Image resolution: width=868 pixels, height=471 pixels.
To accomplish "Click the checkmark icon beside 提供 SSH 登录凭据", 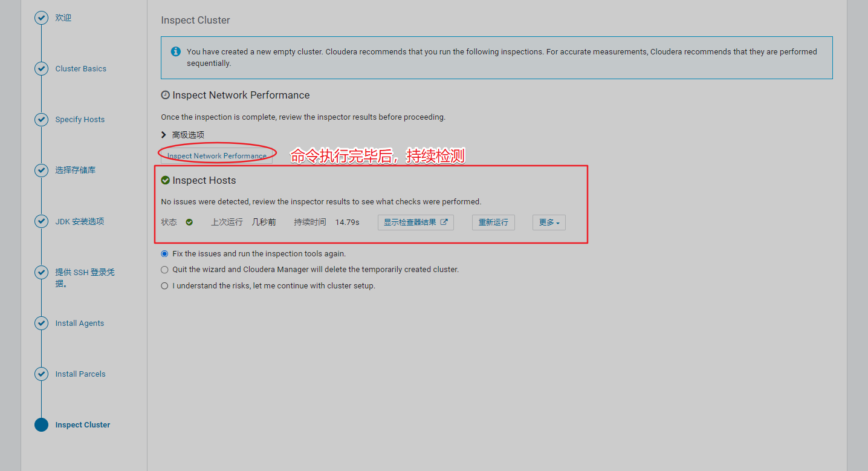I will (x=41, y=272).
